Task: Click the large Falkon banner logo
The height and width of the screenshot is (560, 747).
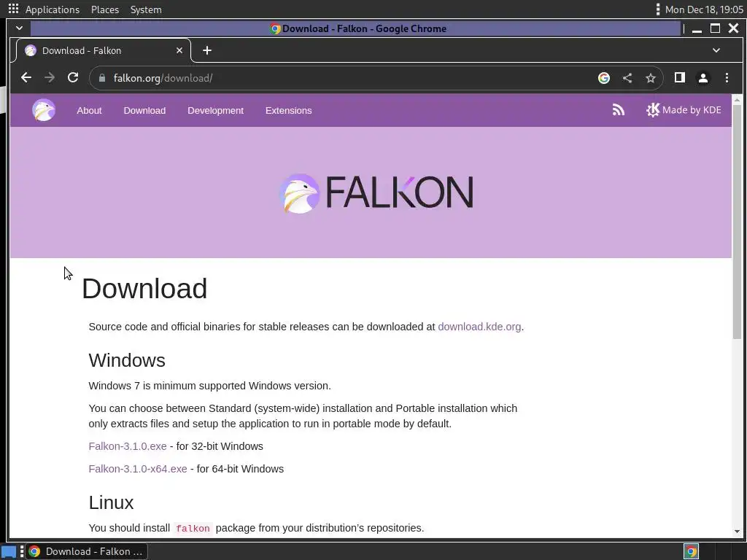Action: pyautogui.click(x=376, y=192)
